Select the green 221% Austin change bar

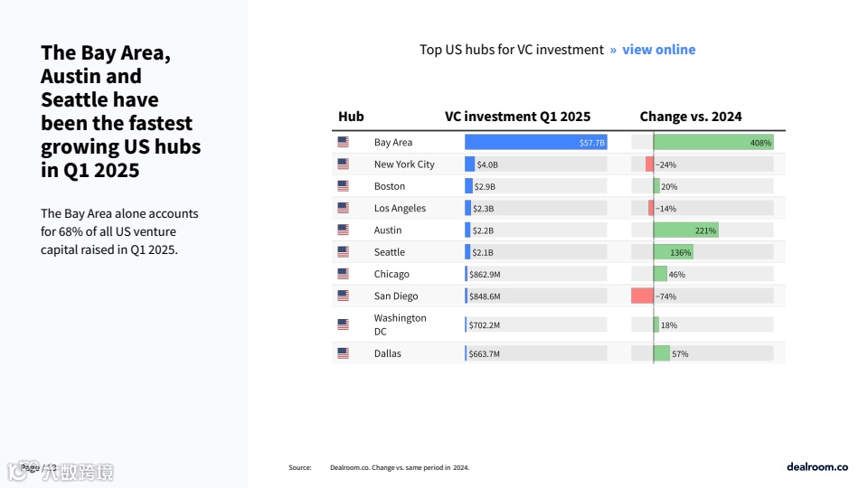point(685,230)
